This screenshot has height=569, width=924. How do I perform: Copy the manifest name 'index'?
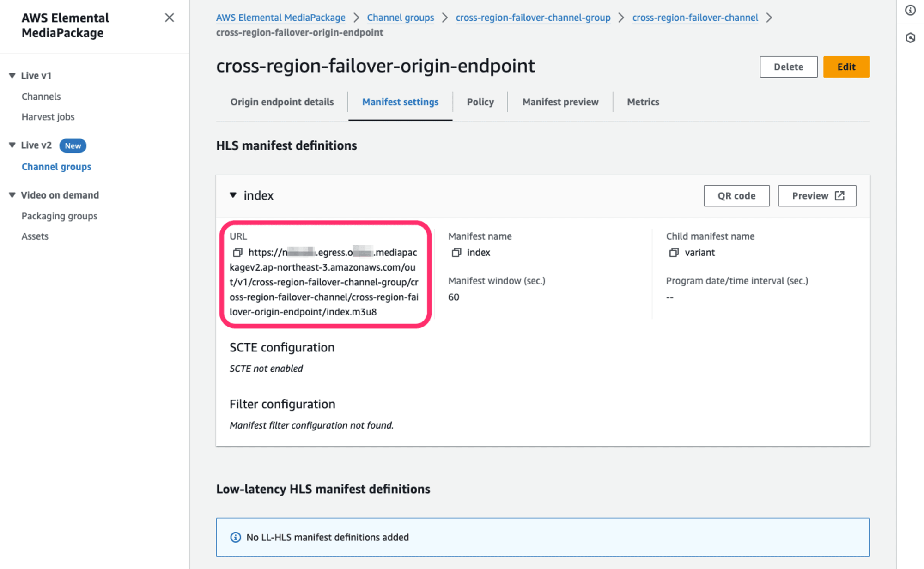click(x=456, y=252)
